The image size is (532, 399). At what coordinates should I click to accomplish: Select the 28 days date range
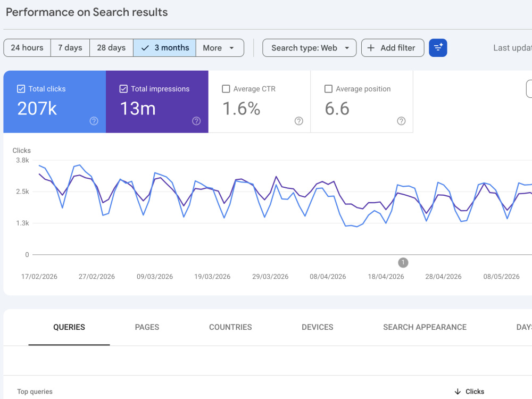pos(111,48)
